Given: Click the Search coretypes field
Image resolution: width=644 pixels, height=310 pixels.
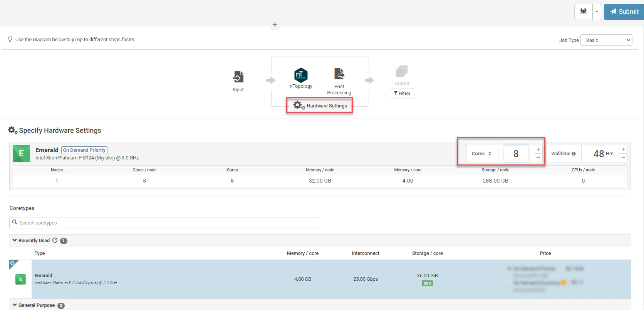Looking at the screenshot, I should coord(164,223).
